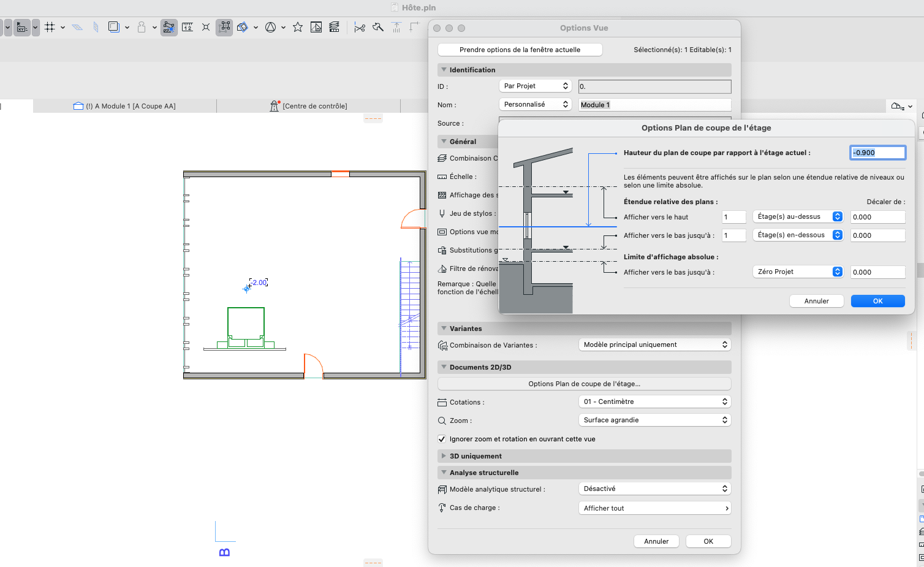924x567 pixels.
Task: Collapse the Analyse structurelle section
Action: coord(444,473)
